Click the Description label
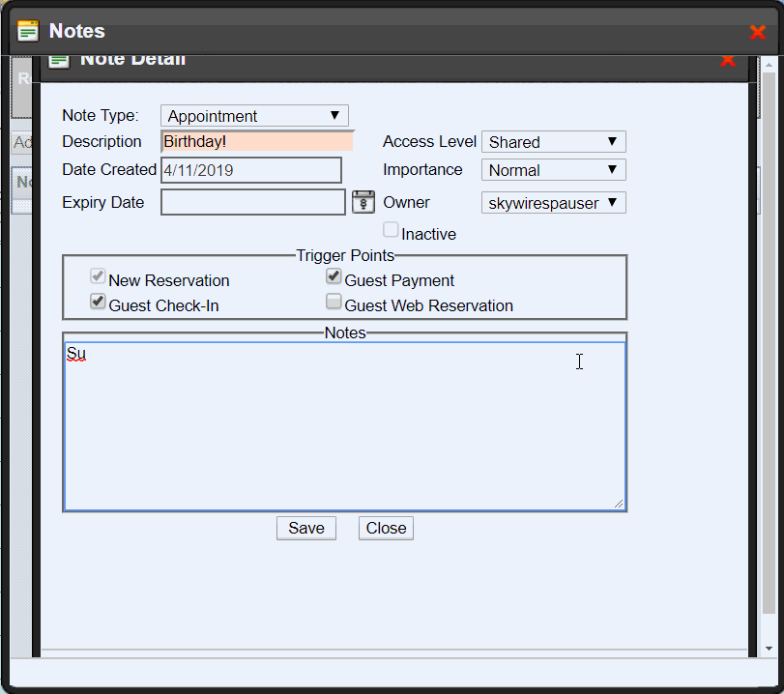784x694 pixels. 102,141
